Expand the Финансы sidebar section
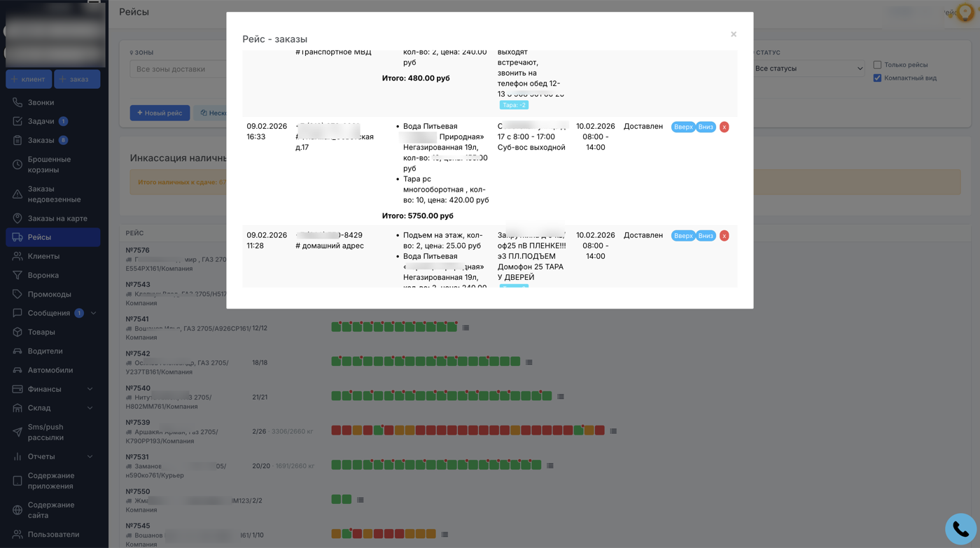The image size is (980, 548). (90, 389)
